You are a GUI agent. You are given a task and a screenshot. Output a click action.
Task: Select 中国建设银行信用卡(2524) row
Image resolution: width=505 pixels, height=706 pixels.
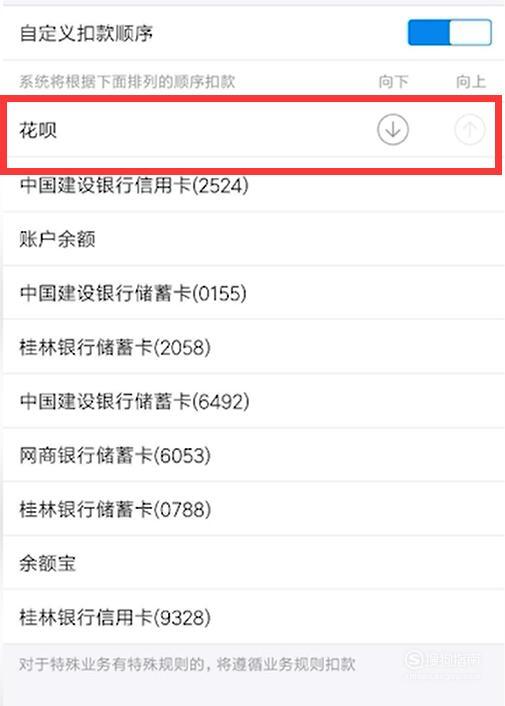coord(252,185)
